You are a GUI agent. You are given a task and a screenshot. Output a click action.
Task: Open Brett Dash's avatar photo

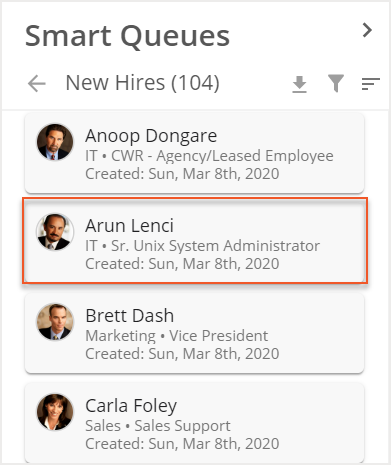click(55, 322)
